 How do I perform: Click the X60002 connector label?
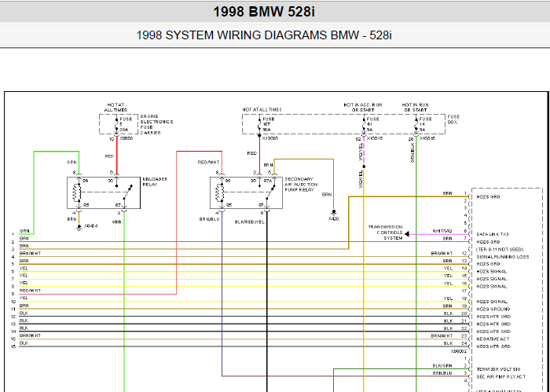click(x=459, y=351)
